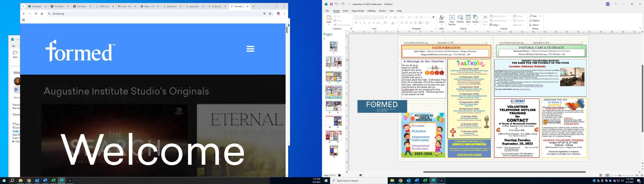Click the RE Calendar link

[x=418, y=126]
